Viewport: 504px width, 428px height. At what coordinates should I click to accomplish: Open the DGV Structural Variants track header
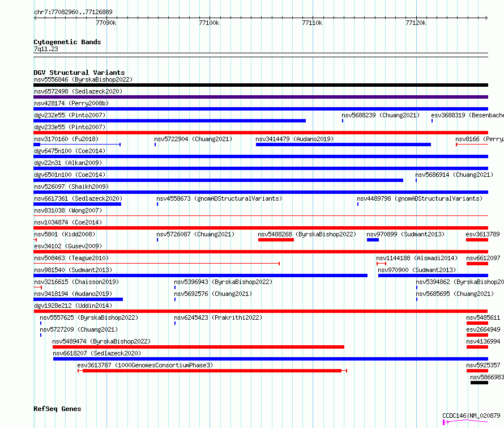pyautogui.click(x=79, y=73)
